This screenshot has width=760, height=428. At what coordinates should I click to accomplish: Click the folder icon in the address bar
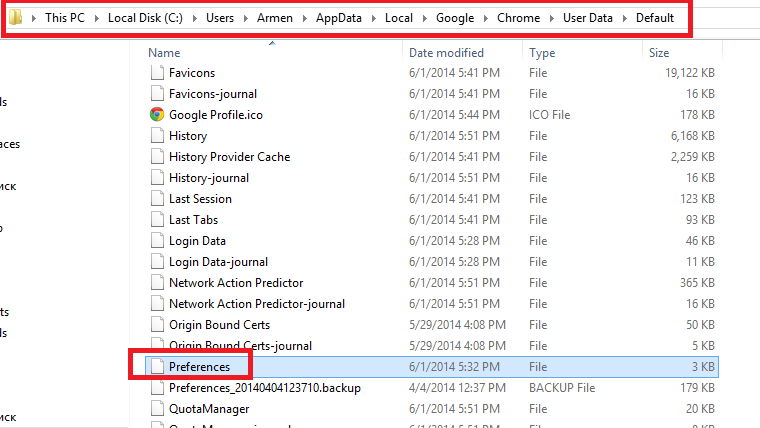(16, 17)
